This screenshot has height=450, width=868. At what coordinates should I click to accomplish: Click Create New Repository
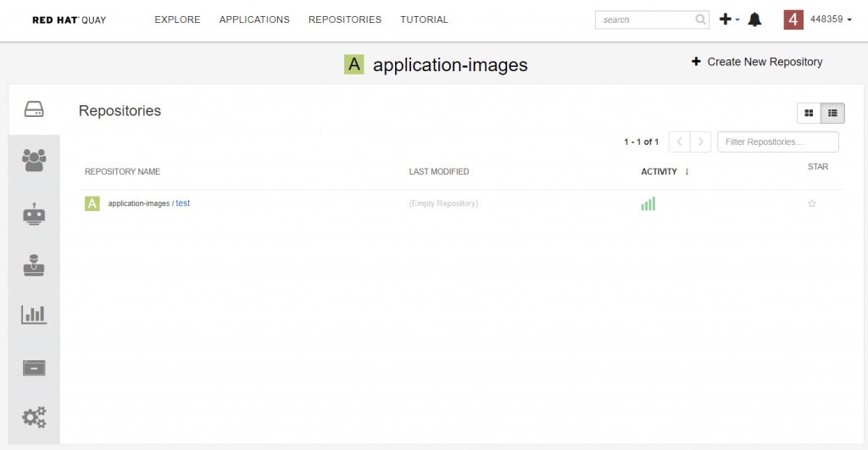click(x=757, y=62)
